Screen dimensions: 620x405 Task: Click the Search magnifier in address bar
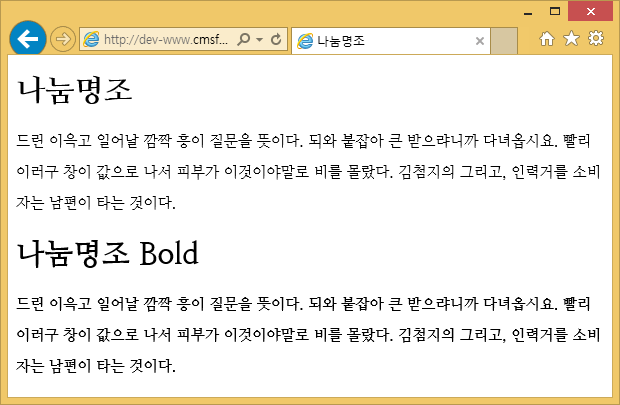[244, 39]
